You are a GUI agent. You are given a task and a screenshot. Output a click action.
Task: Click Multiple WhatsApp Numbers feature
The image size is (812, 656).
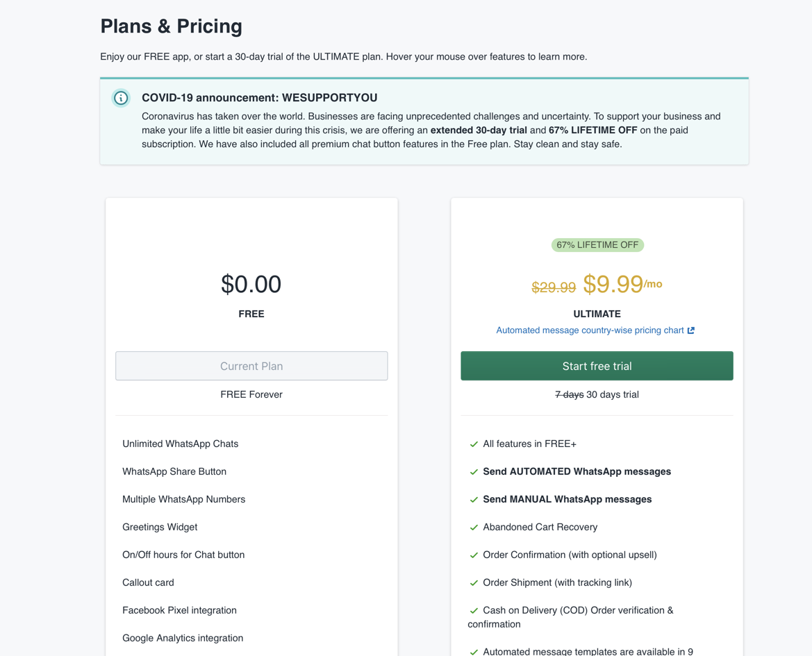click(183, 499)
